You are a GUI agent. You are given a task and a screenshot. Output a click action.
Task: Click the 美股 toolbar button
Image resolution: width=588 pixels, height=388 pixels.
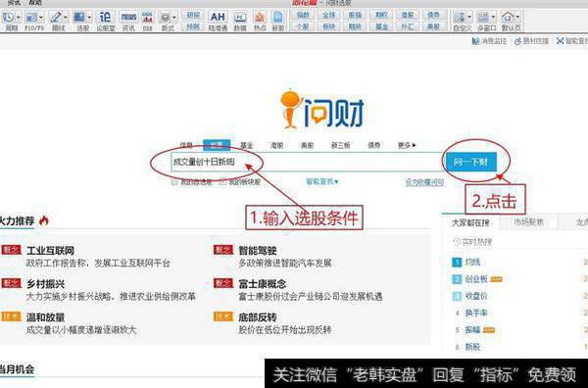pyautogui.click(x=433, y=26)
